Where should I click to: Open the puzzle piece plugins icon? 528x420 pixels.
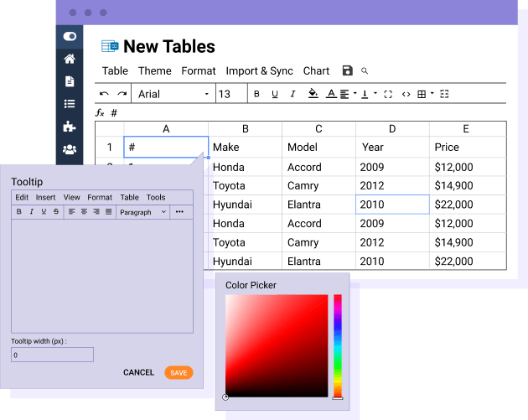(70, 127)
